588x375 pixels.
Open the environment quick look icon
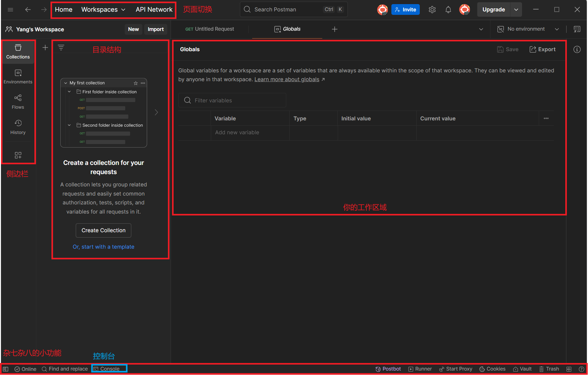point(577,29)
